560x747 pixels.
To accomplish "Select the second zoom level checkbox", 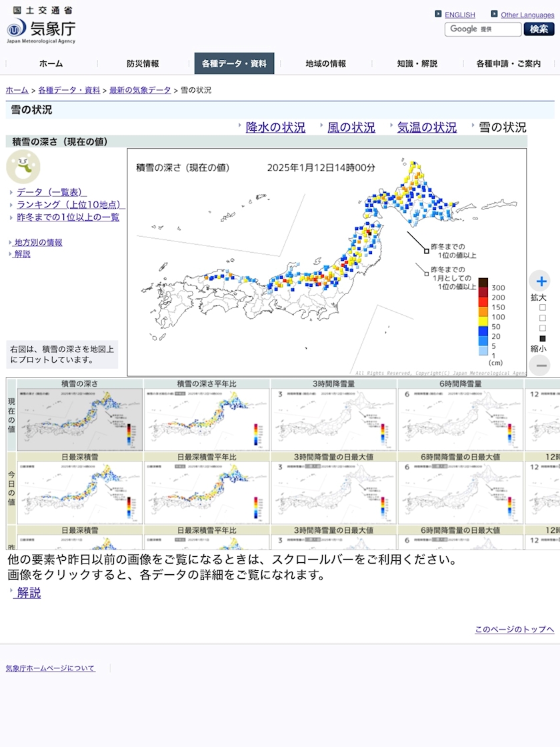I will (543, 317).
